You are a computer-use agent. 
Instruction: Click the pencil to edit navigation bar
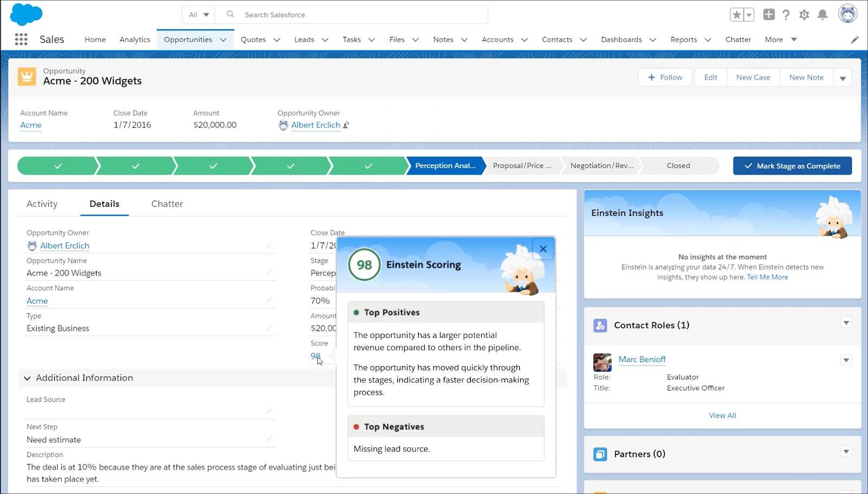click(854, 40)
